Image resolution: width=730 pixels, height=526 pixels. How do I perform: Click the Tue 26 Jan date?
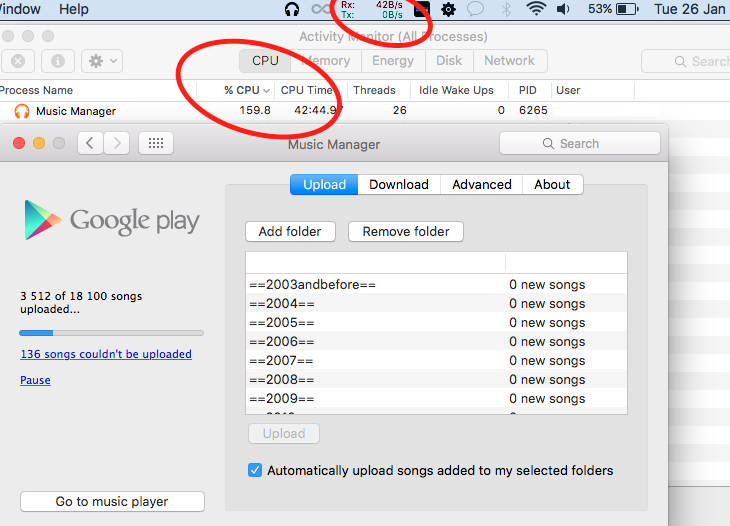pos(689,9)
